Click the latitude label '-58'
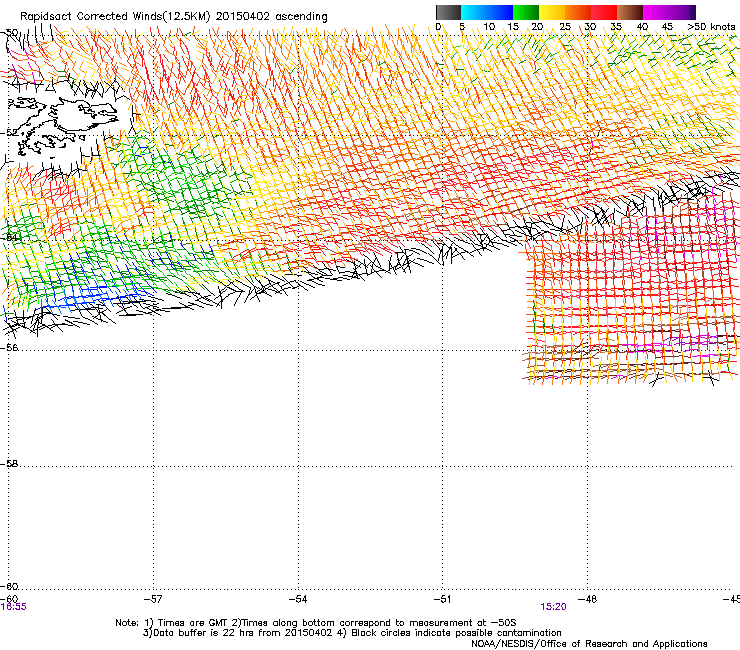740x650 pixels. [x=9, y=464]
